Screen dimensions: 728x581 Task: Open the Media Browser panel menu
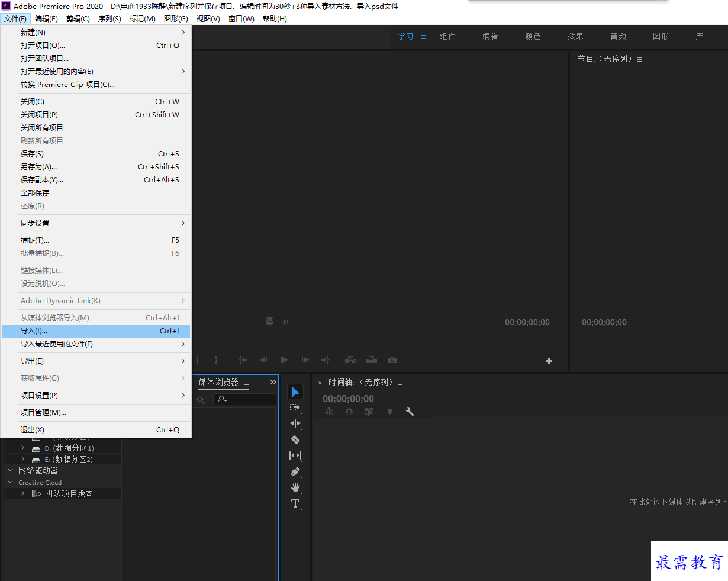[x=247, y=383]
